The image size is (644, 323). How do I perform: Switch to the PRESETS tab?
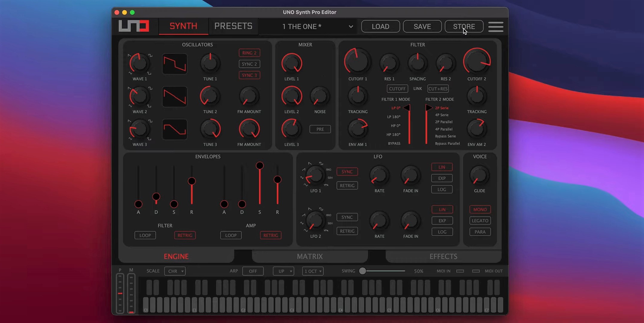233,26
